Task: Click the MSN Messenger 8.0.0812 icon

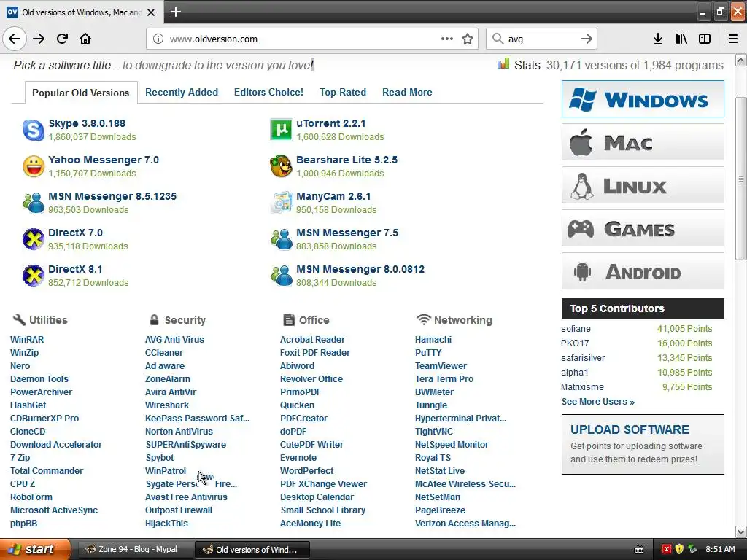Action: click(282, 276)
